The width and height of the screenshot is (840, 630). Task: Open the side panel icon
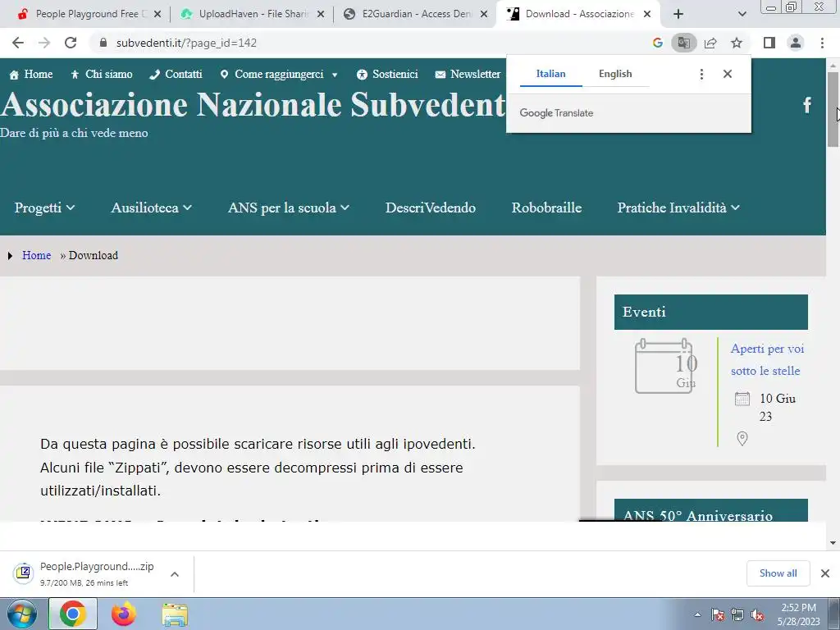pos(769,43)
